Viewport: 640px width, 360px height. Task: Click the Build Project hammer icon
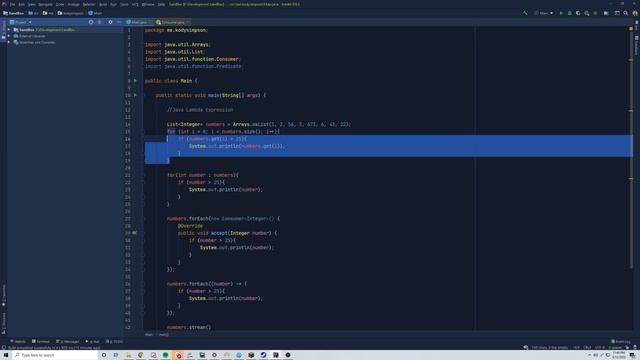point(525,13)
